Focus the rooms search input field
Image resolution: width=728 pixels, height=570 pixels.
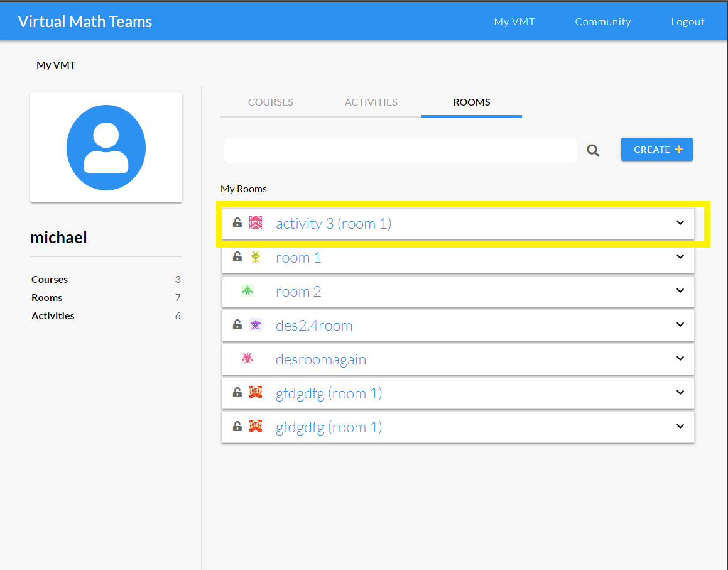pos(400,151)
